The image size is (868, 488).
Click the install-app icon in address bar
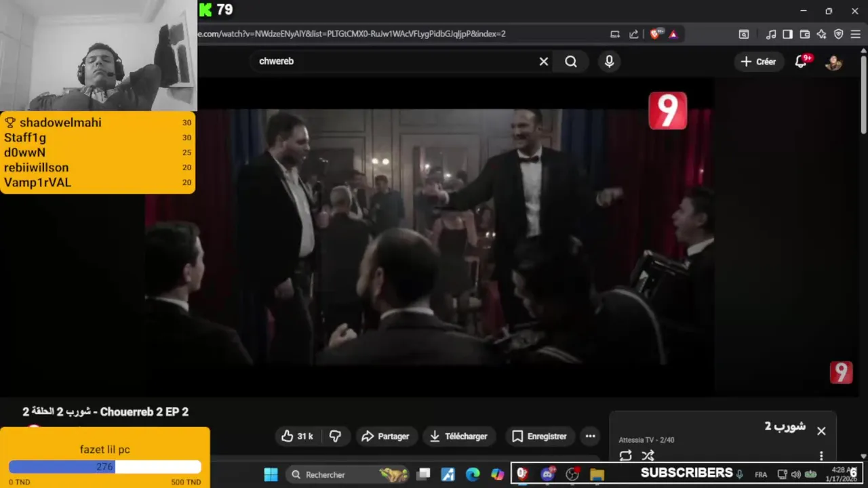(615, 34)
